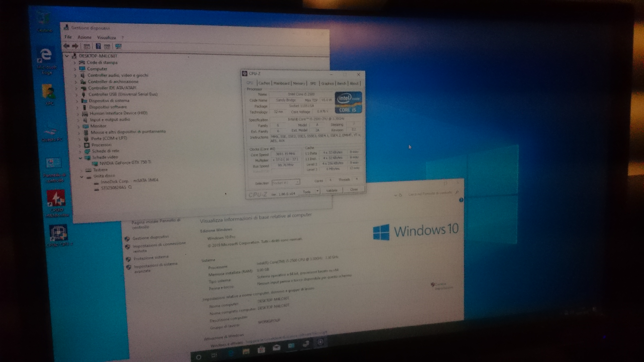644x362 pixels.
Task: Select the Tastiere tree item
Action: pyautogui.click(x=100, y=170)
